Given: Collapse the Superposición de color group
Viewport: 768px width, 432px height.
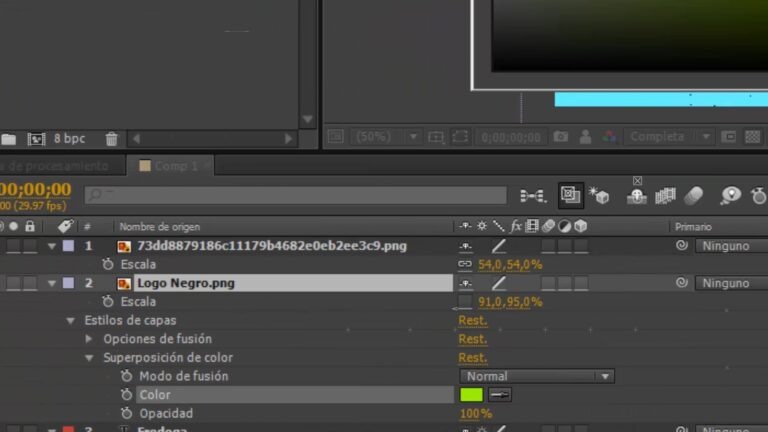Looking at the screenshot, I should point(89,358).
